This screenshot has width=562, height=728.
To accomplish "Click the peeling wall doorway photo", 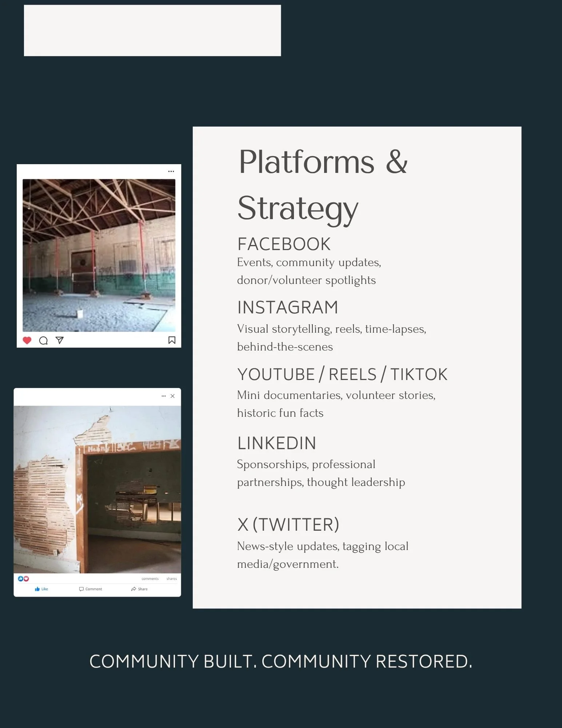I will click(97, 490).
